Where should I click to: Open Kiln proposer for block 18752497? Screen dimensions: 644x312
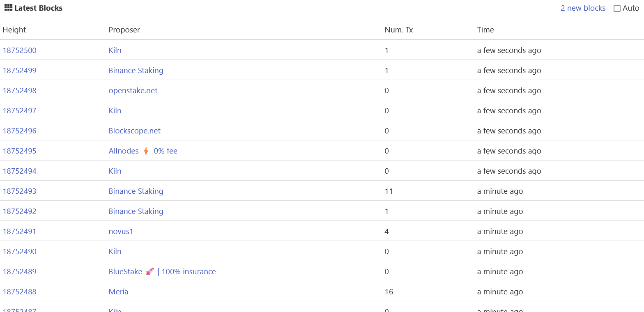pos(115,111)
